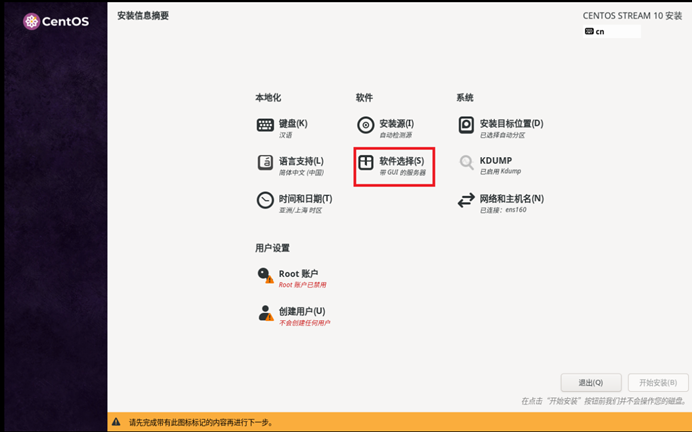The image size is (692, 432).
Task: Click the '带 GUI 的服务器' subtitle
Action: click(x=402, y=173)
